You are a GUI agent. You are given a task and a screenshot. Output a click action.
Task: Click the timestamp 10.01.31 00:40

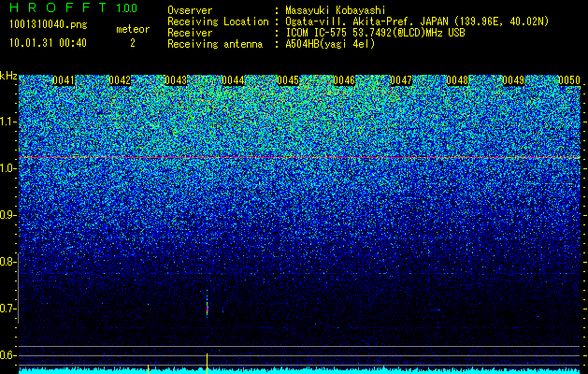(x=48, y=43)
